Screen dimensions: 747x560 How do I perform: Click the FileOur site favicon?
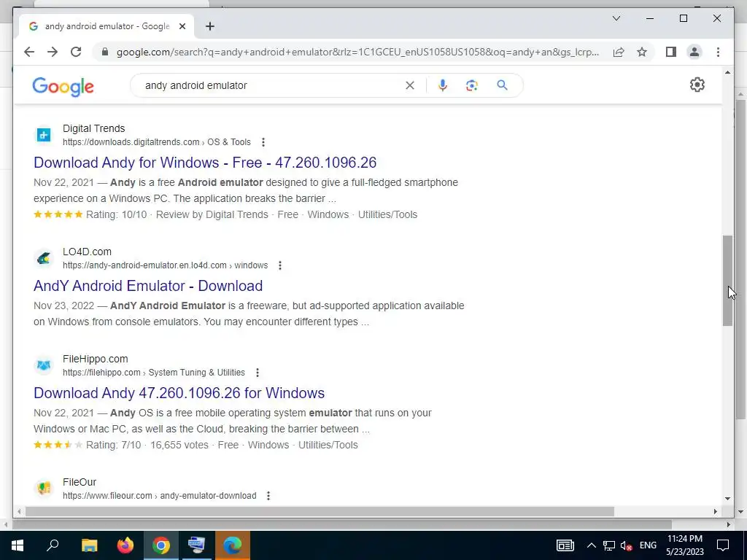(44, 489)
